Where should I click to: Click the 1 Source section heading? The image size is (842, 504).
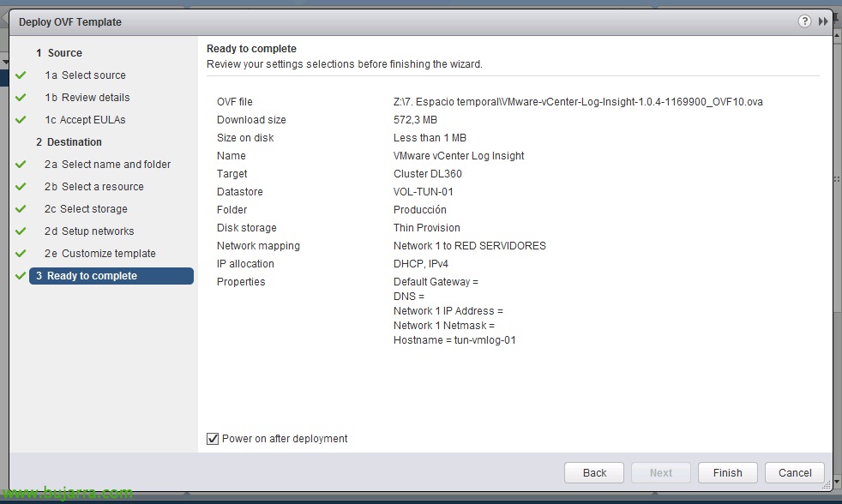(x=59, y=52)
